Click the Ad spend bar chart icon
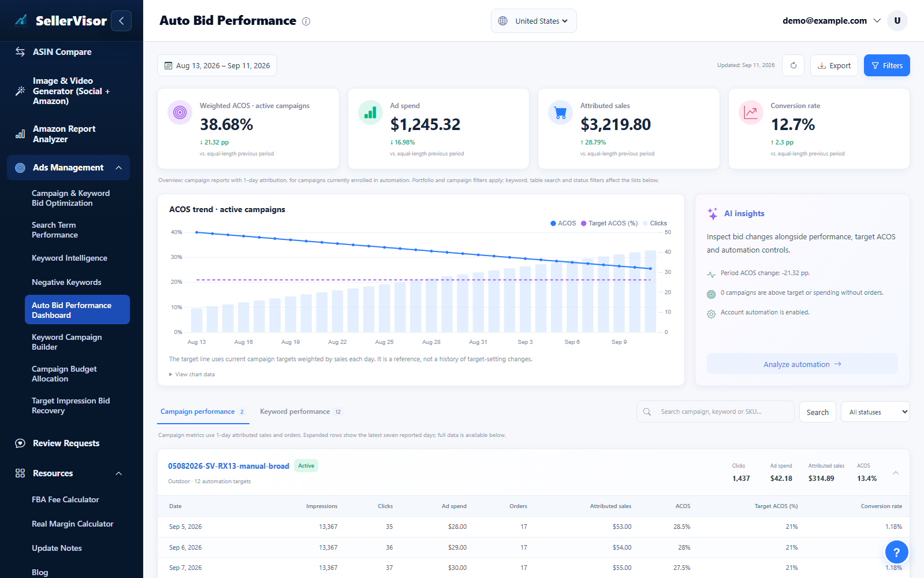The height and width of the screenshot is (578, 924). [370, 112]
